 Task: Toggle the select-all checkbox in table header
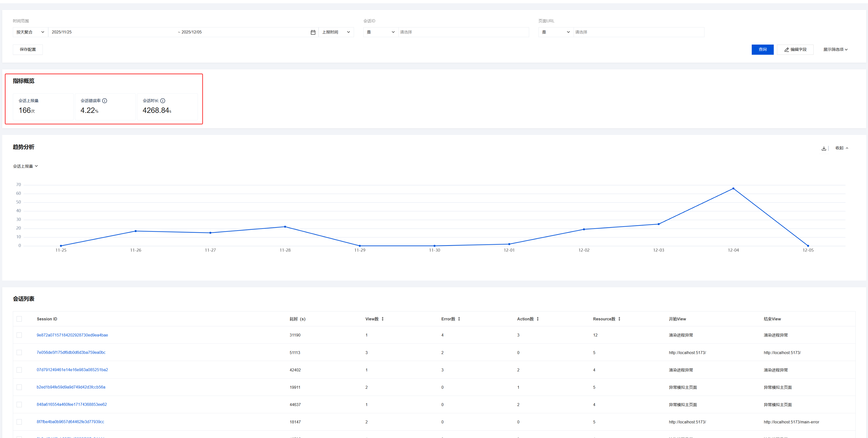pyautogui.click(x=19, y=319)
